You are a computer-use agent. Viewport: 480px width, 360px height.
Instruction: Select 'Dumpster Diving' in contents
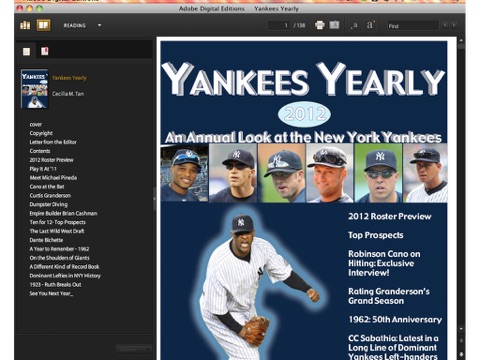click(x=49, y=205)
